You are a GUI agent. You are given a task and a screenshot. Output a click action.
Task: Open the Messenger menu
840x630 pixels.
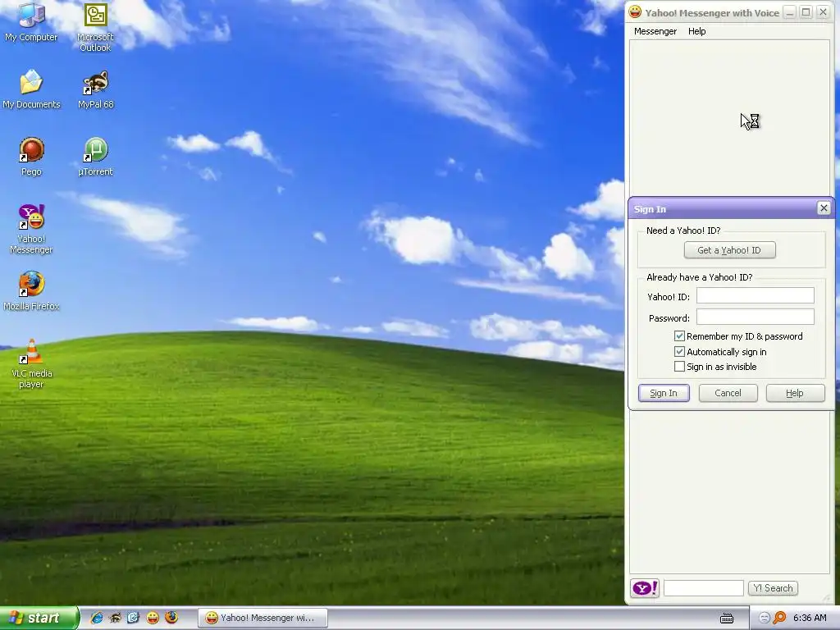tap(655, 31)
